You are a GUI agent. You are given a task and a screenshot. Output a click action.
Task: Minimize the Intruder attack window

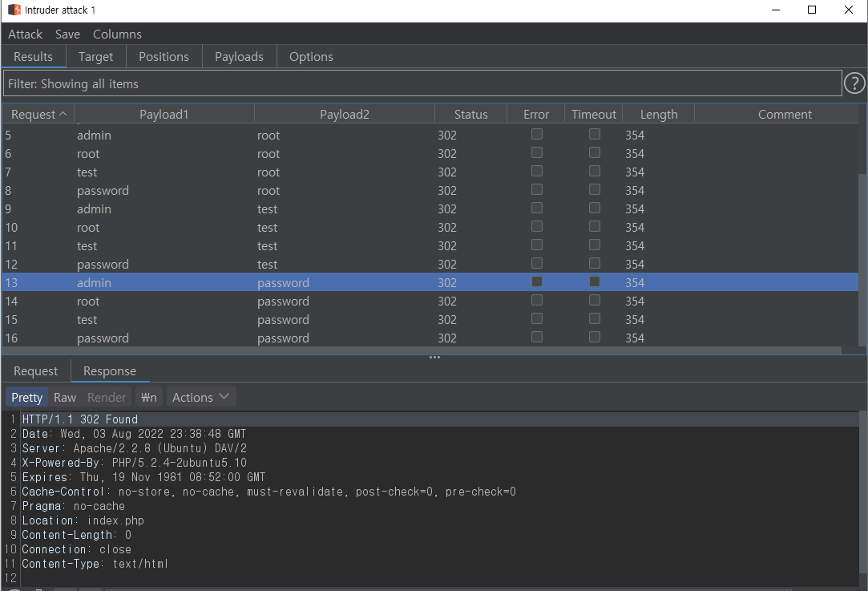[776, 10]
